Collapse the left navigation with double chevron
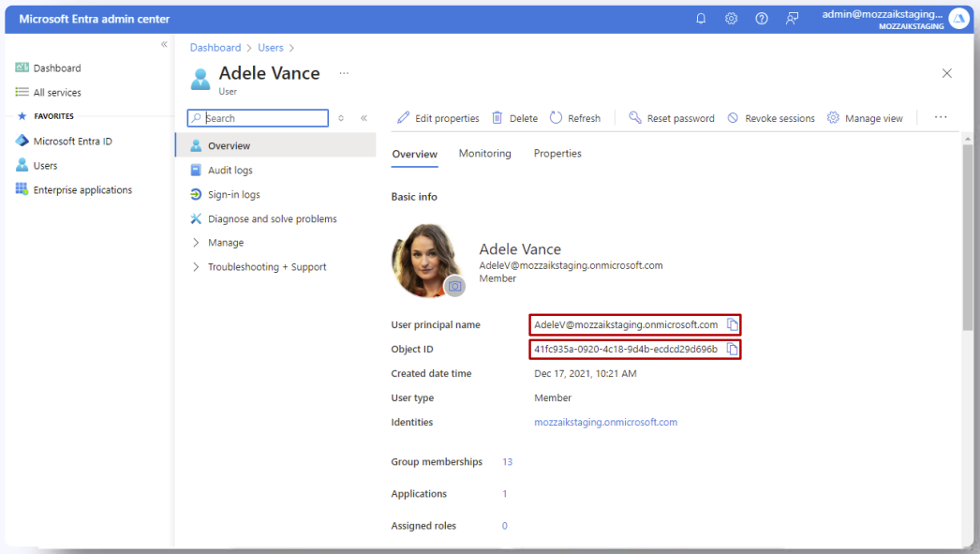The width and height of the screenshot is (980, 554). point(164,44)
